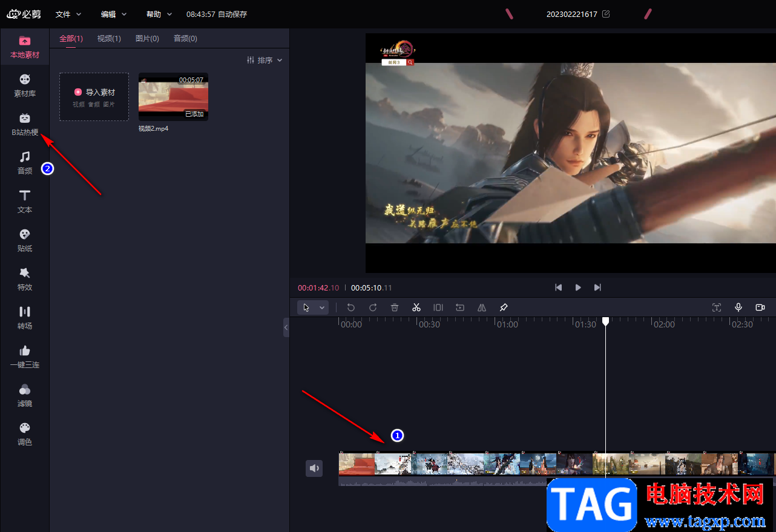Select the 视频2.mp4 thumbnail
The width and height of the screenshot is (776, 532).
(x=173, y=97)
